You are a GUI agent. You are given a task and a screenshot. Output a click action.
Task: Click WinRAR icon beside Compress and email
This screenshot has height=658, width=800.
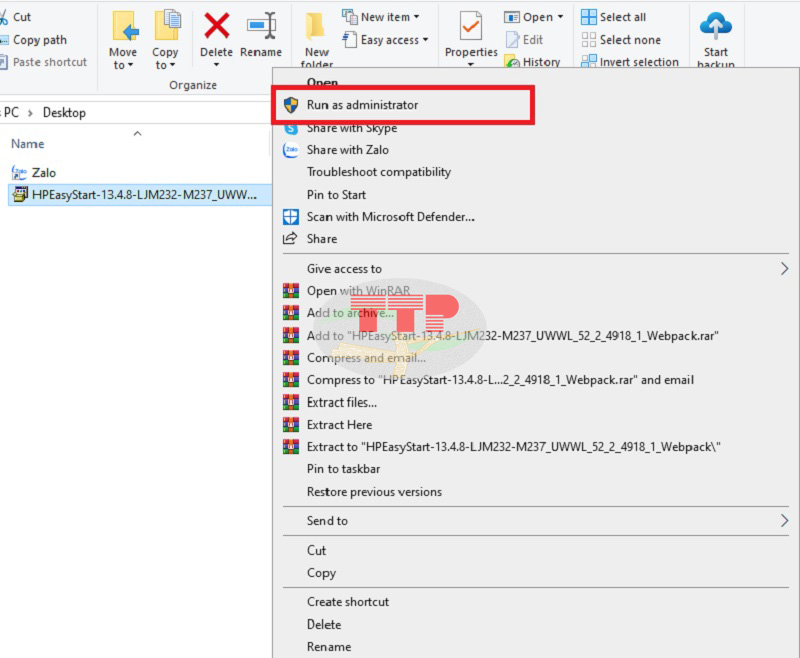click(291, 358)
